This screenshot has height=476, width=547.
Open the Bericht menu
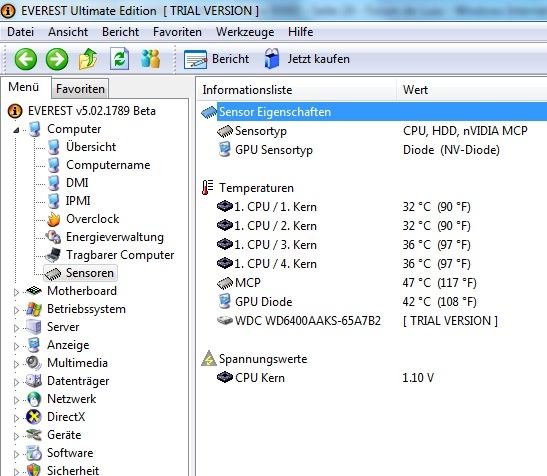[120, 32]
